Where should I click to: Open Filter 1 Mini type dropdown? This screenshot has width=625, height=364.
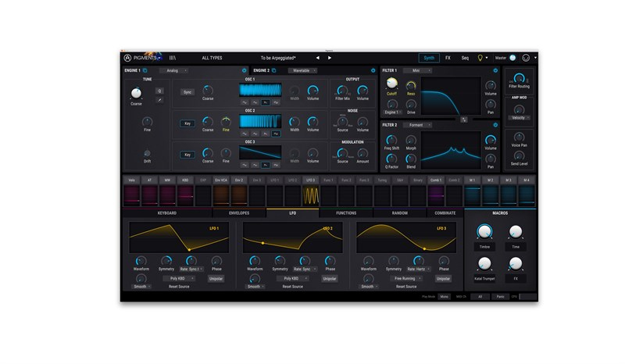tap(417, 70)
